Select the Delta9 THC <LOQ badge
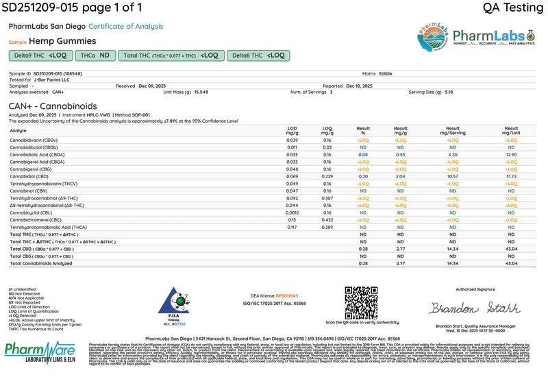Screen dimensions: 548x392 40,56
